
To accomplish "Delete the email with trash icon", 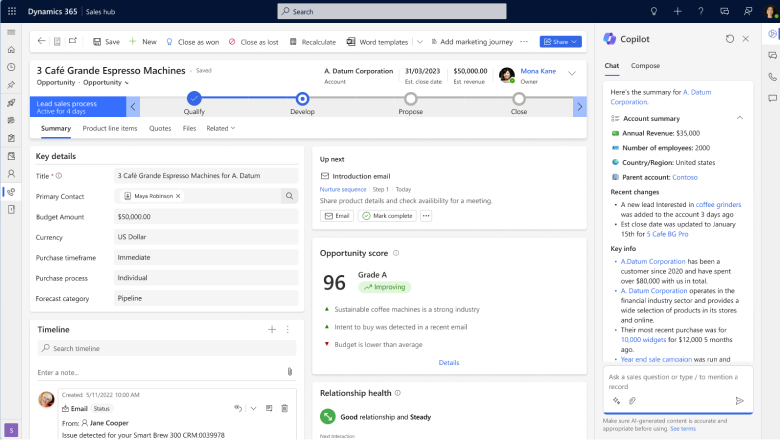I will point(285,408).
